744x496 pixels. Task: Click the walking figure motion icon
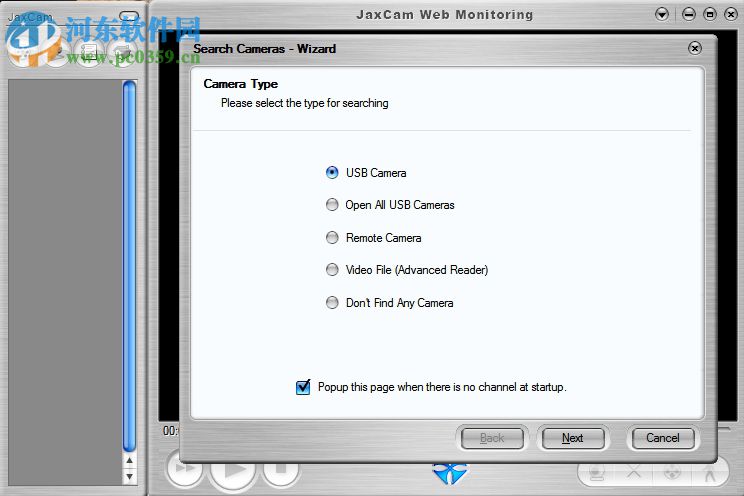tap(710, 473)
